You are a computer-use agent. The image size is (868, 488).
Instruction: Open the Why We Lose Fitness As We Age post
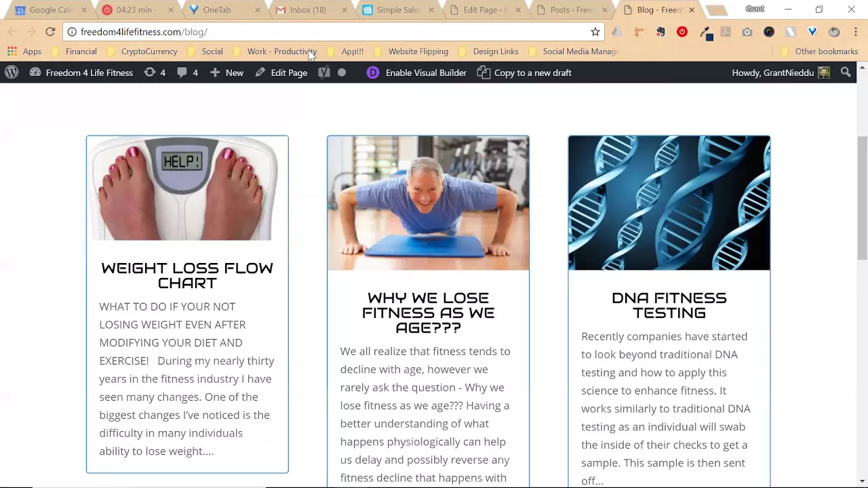point(428,312)
